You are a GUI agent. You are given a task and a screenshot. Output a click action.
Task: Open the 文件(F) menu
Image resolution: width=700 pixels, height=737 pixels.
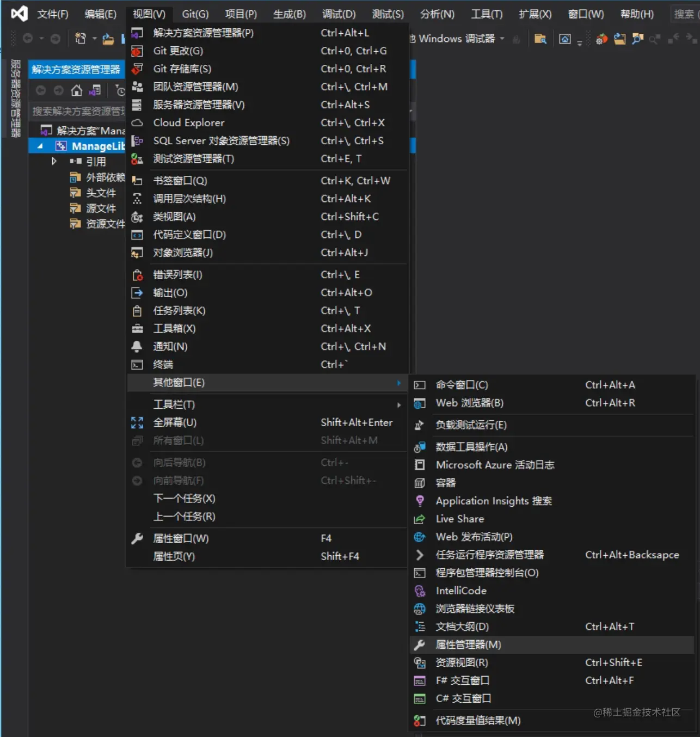[53, 14]
